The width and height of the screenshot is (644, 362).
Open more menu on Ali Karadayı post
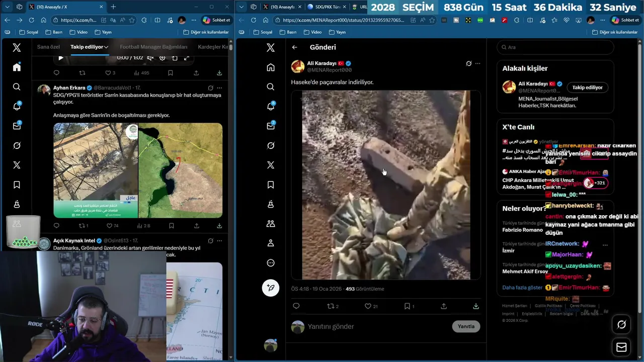coord(477,64)
